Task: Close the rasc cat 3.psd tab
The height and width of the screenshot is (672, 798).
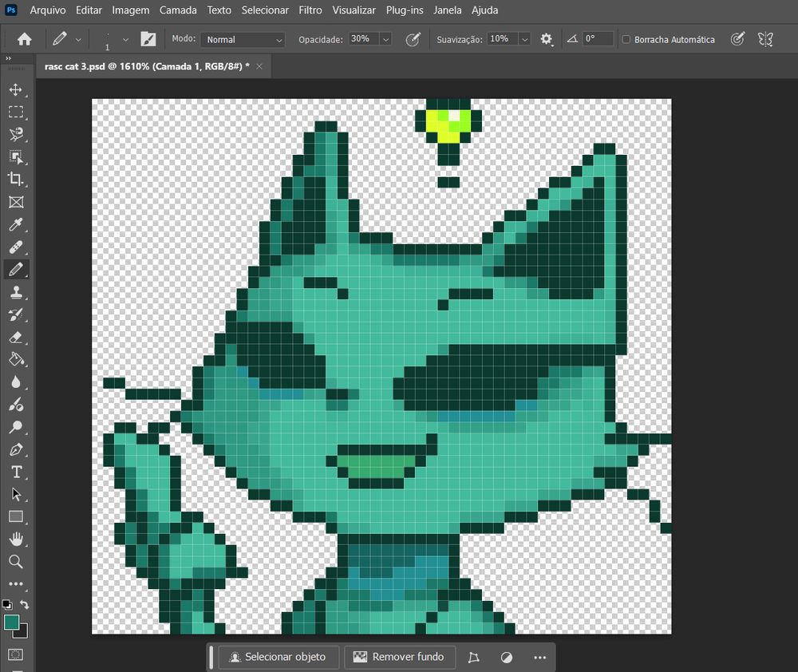Action: tap(259, 66)
